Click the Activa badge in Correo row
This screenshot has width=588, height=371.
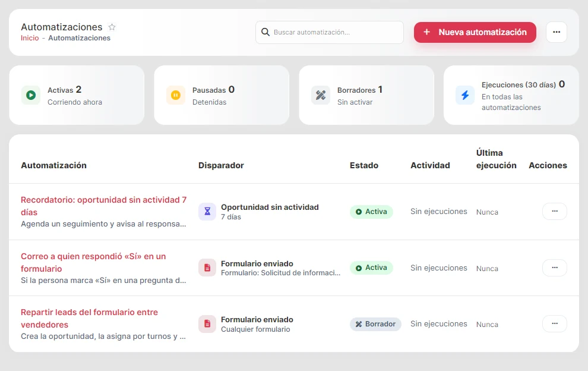(x=371, y=268)
